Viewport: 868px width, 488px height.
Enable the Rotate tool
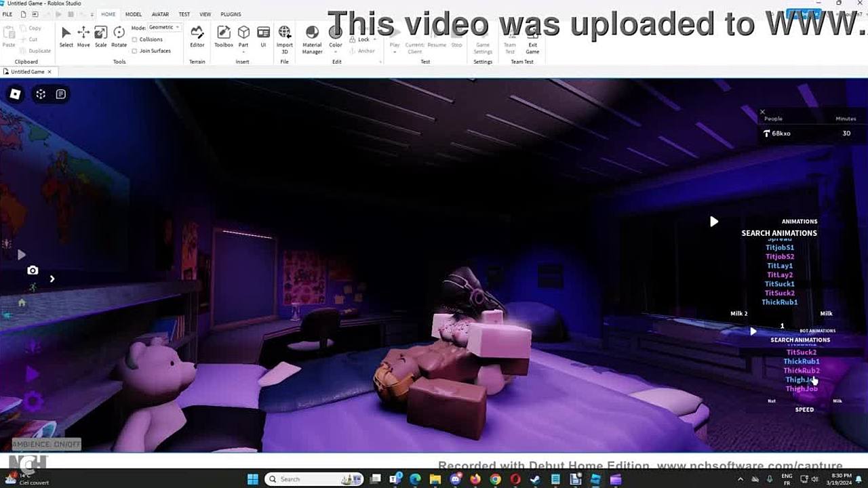point(119,36)
